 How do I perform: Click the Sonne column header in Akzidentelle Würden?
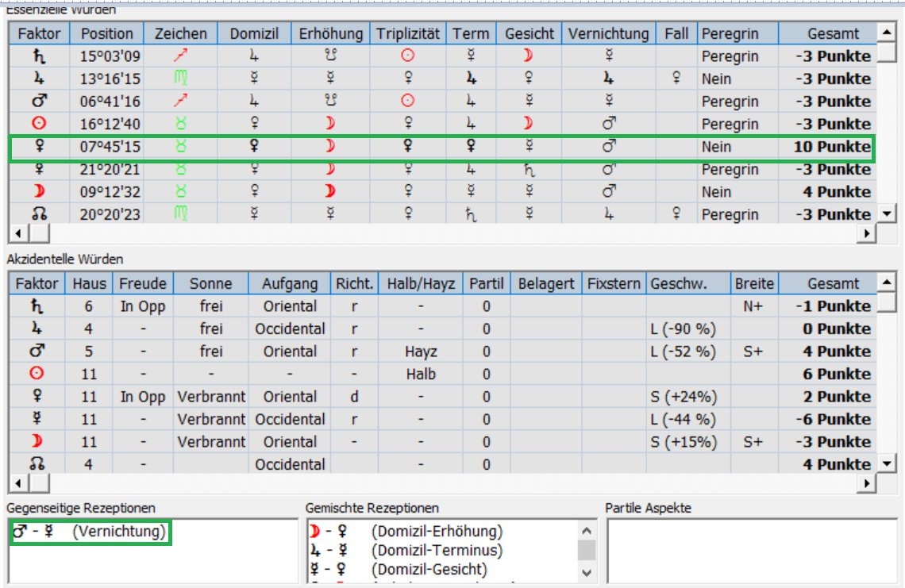pyautogui.click(x=211, y=283)
